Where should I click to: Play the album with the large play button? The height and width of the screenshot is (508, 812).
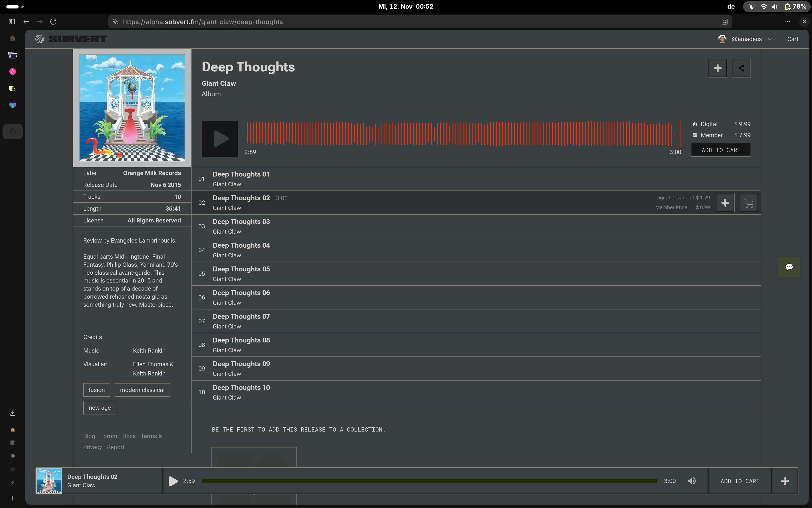[x=220, y=138]
